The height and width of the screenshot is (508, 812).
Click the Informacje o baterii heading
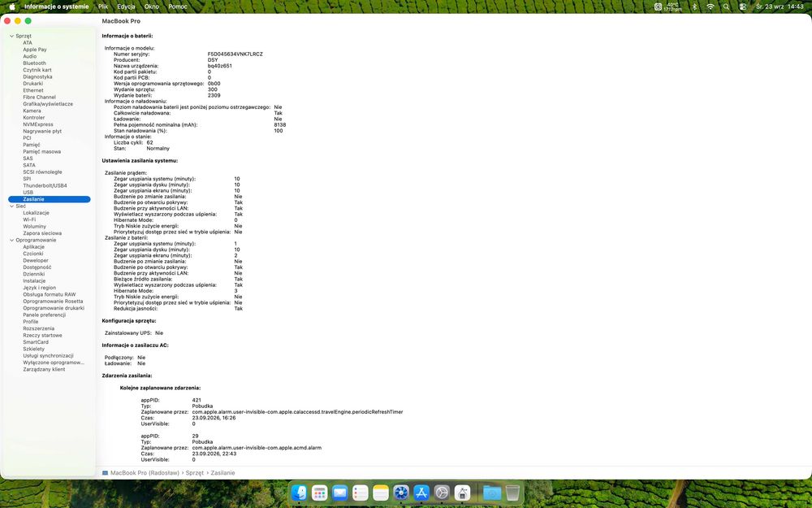tap(127, 37)
